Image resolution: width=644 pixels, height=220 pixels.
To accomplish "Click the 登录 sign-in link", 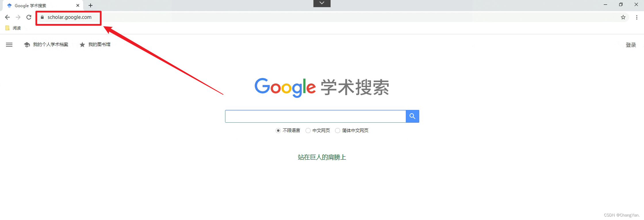I will click(x=631, y=45).
